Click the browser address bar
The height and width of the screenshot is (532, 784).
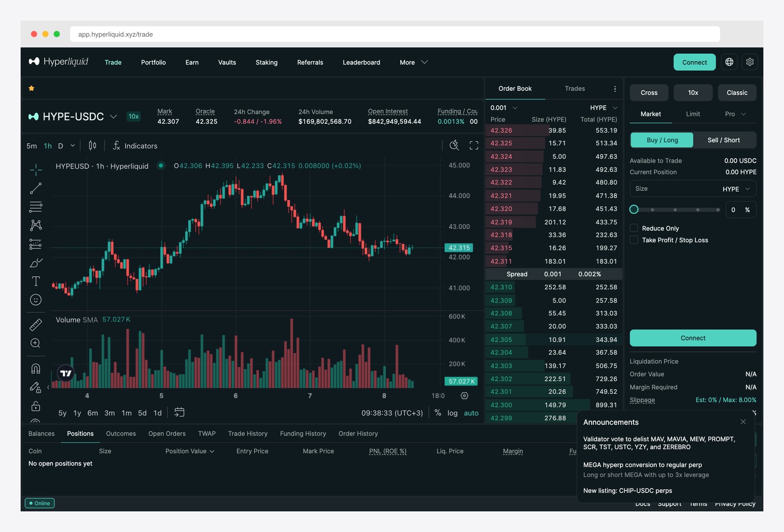(395, 34)
